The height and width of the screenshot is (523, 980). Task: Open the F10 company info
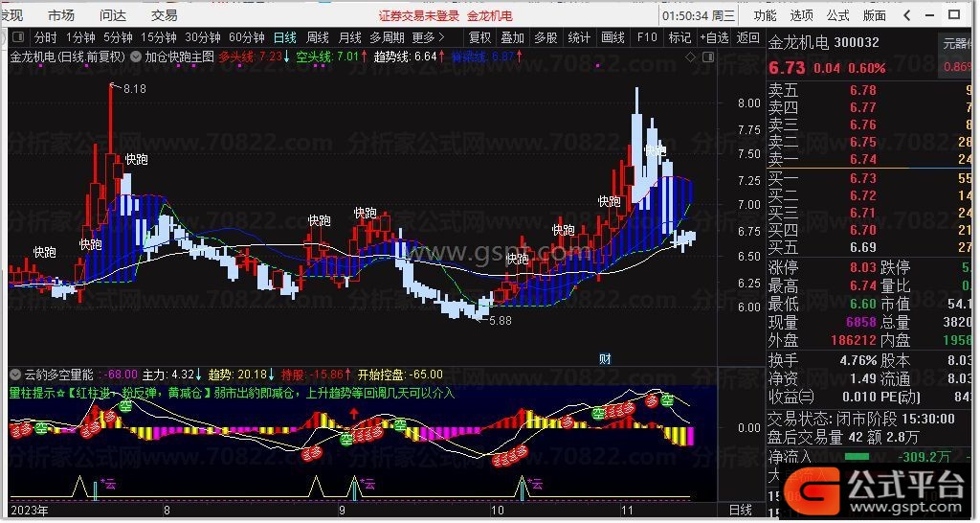[x=647, y=37]
